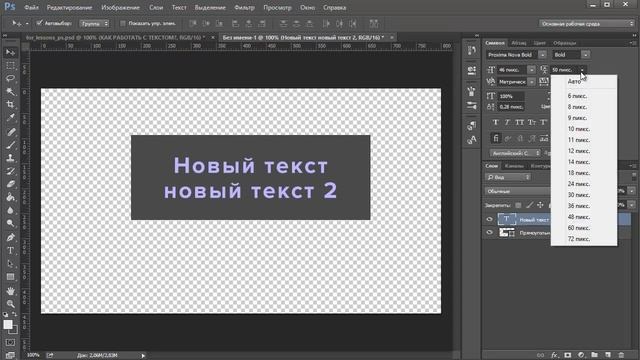640x360 pixels.
Task: Select the Lasso tool
Action: 11,78
